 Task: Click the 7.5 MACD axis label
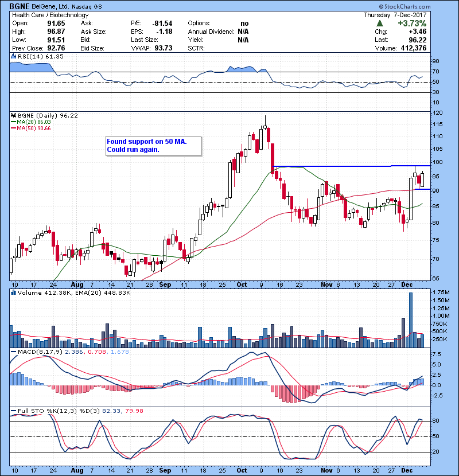pos(437,354)
